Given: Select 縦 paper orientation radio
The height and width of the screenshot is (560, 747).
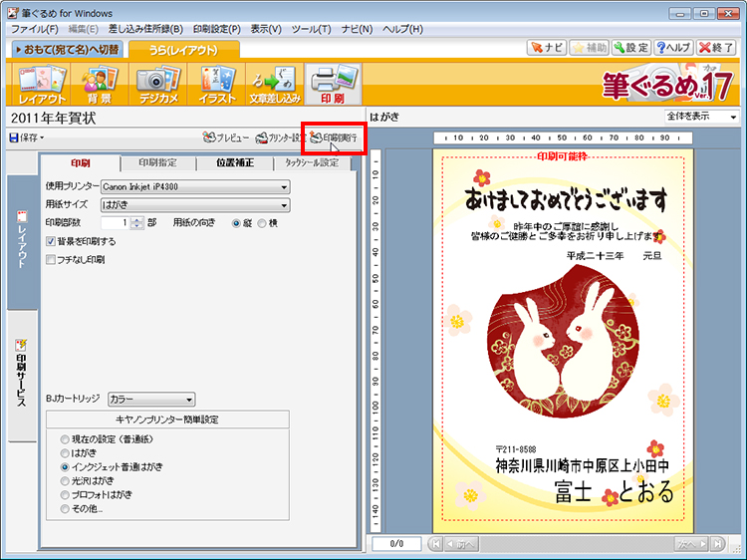Looking at the screenshot, I should click(236, 223).
